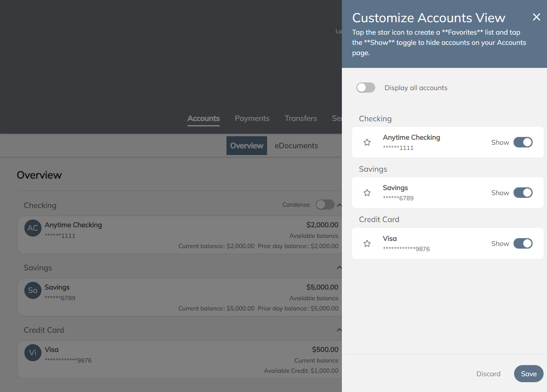Collapse the Credit Card section chevron
The height and width of the screenshot is (392, 547).
(x=339, y=330)
